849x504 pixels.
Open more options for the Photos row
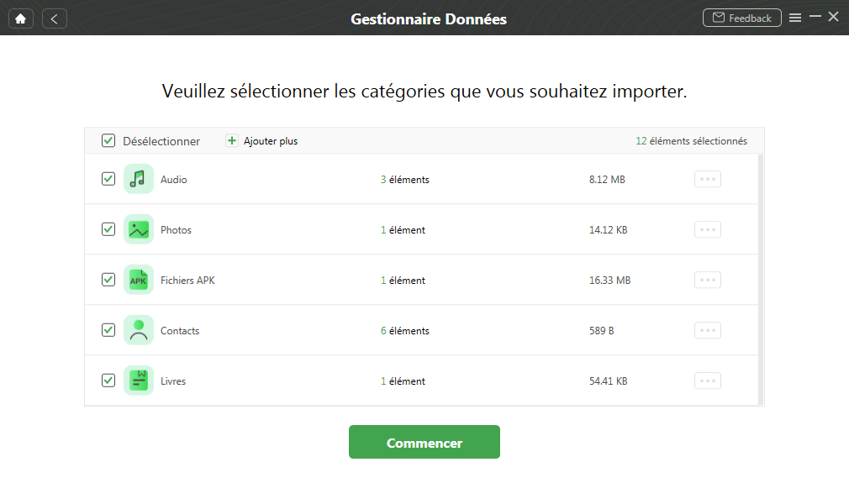point(708,229)
